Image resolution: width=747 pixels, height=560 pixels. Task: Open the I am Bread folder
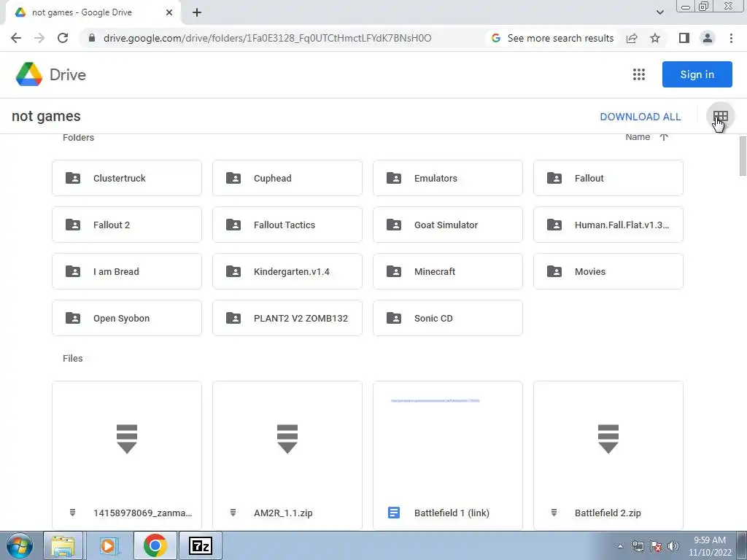pos(127,271)
